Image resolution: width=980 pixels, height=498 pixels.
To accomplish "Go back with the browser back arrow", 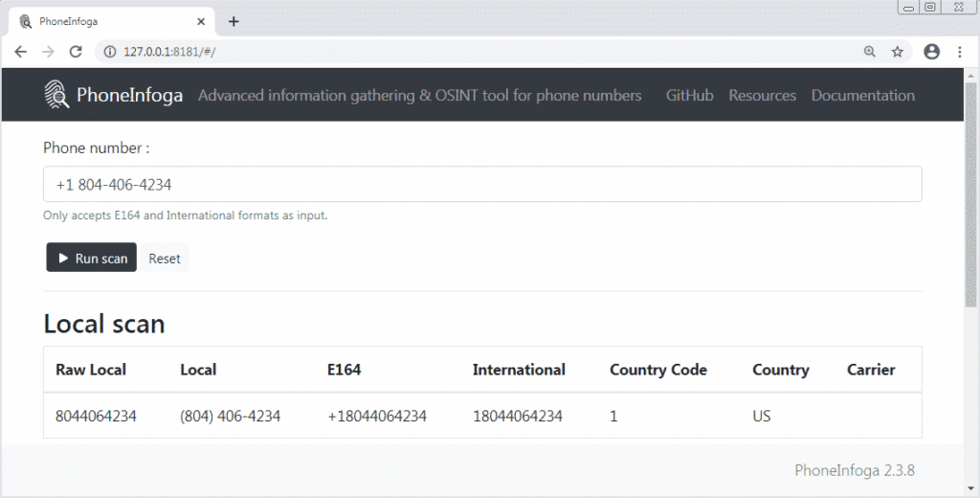I will (x=21, y=52).
